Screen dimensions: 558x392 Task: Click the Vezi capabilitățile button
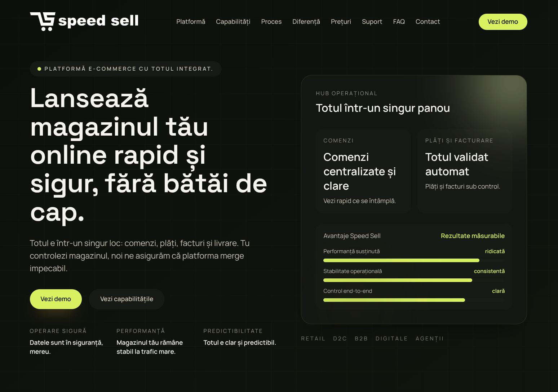(127, 299)
